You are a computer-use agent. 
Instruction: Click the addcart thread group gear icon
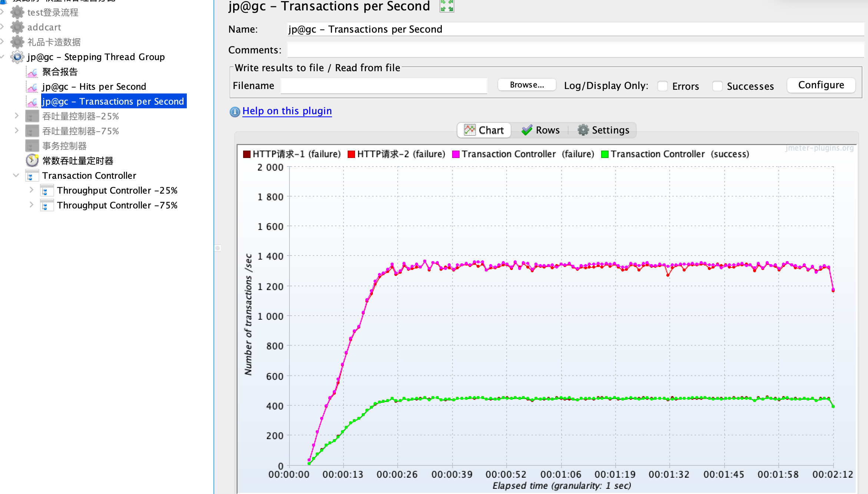17,27
